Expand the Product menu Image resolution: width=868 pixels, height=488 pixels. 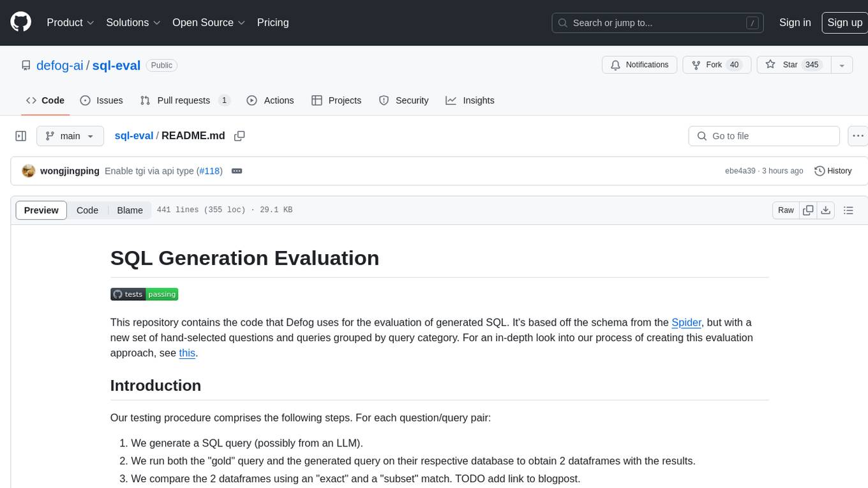point(70,22)
